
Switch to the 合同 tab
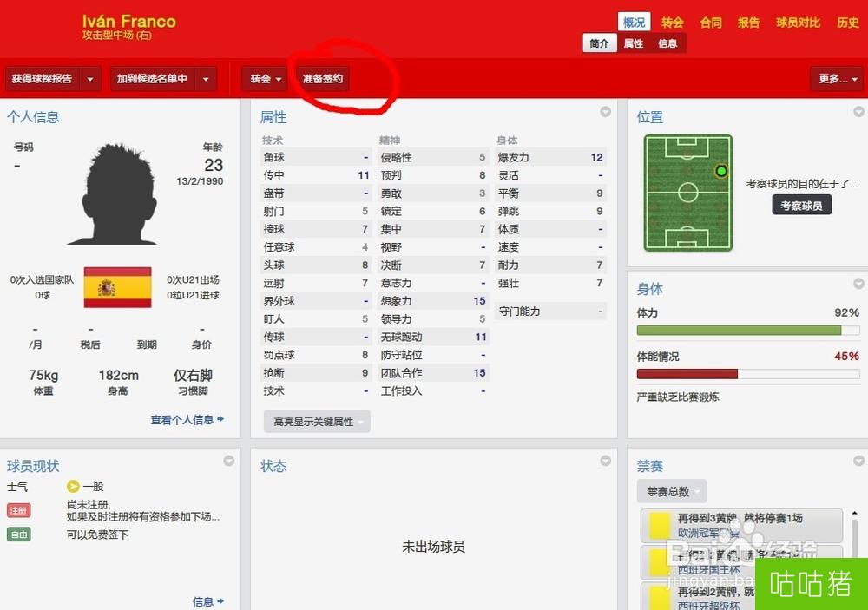pos(711,23)
